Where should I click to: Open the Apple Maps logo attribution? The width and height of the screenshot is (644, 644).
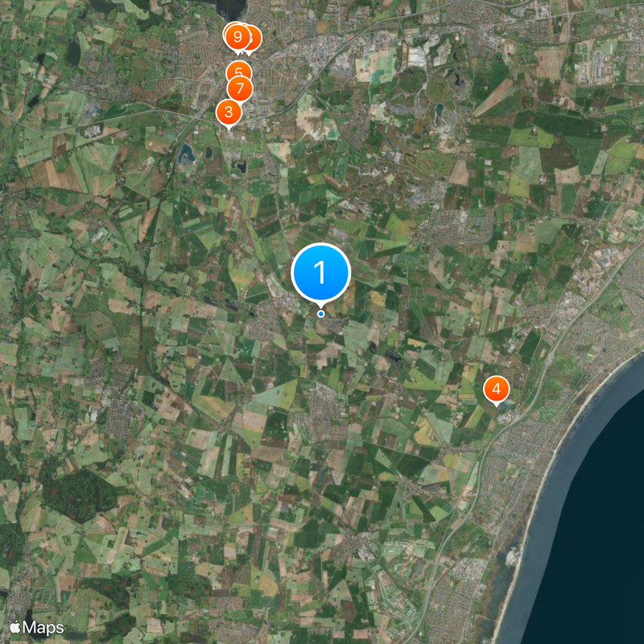pyautogui.click(x=37, y=628)
